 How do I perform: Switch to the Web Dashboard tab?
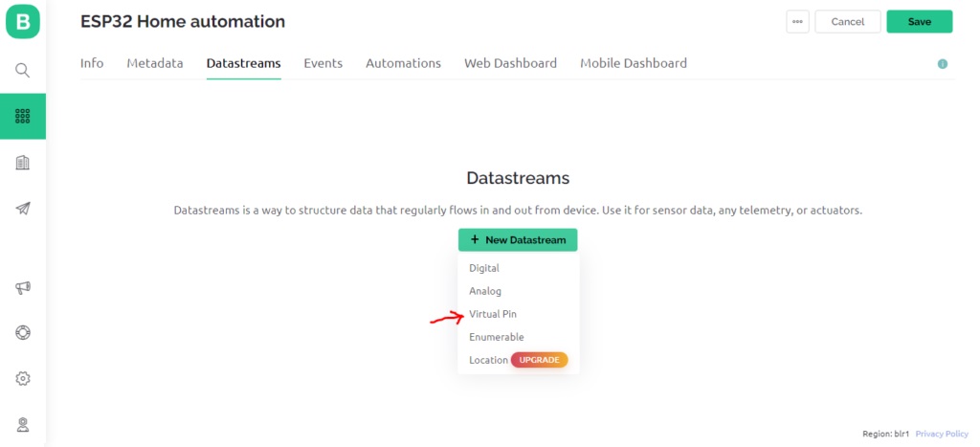click(510, 63)
